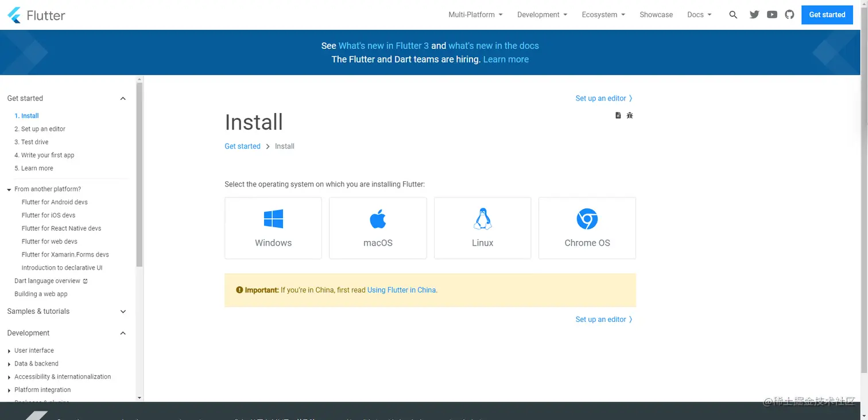Click the page source document icon
Viewport: 868px width, 420px height.
(618, 115)
